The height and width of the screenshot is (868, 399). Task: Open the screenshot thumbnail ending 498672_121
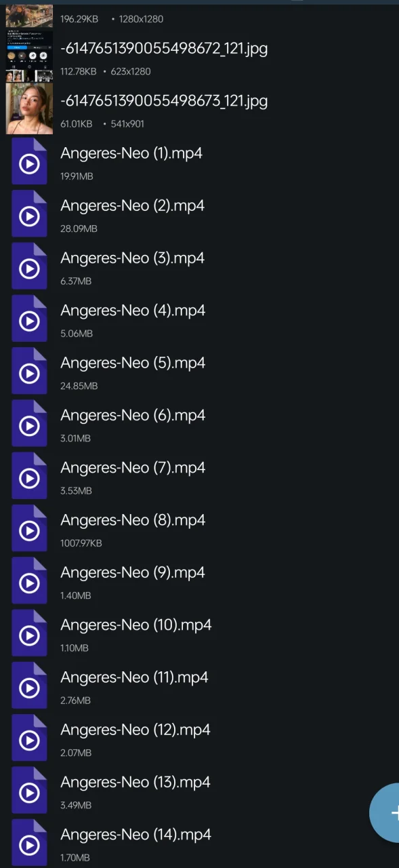click(29, 56)
